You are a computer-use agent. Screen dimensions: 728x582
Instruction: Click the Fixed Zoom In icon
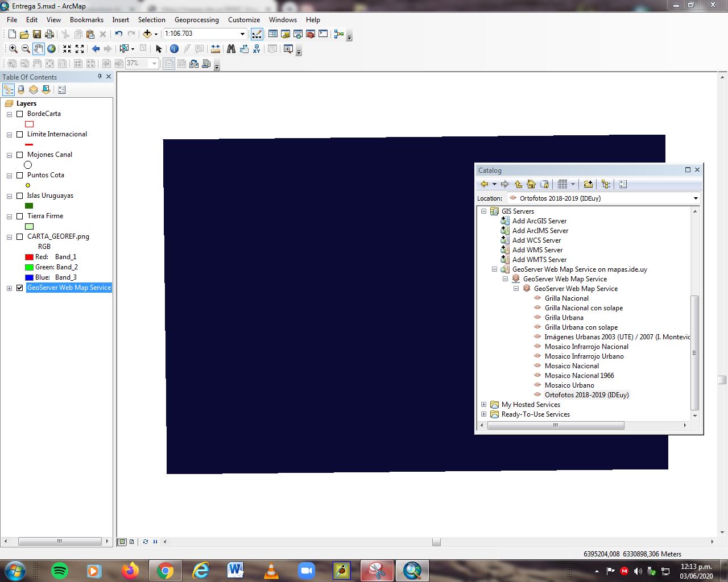coord(67,49)
